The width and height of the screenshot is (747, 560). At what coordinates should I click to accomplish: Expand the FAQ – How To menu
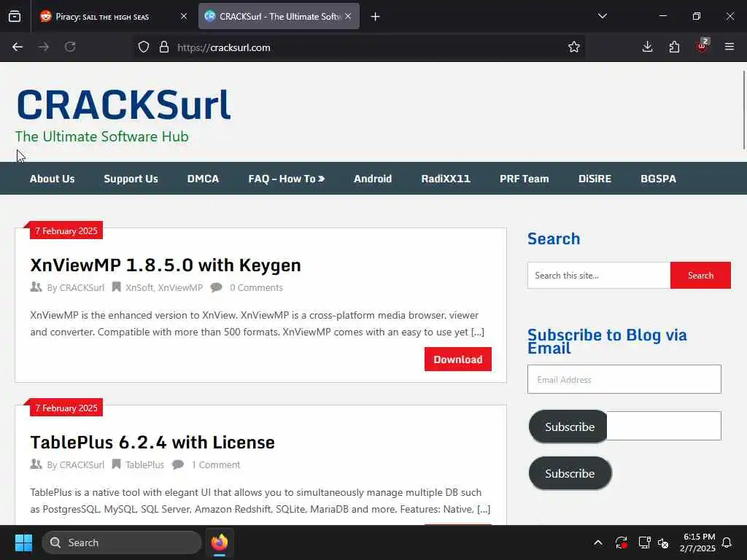pyautogui.click(x=286, y=179)
